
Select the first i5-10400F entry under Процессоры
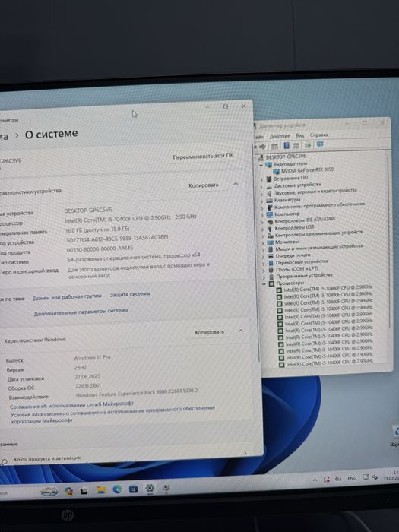[x=328, y=289]
